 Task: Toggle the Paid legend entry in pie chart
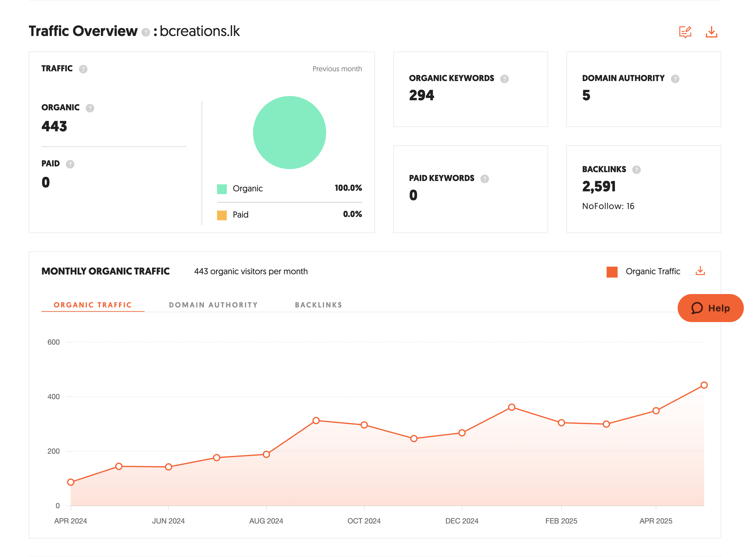point(240,215)
